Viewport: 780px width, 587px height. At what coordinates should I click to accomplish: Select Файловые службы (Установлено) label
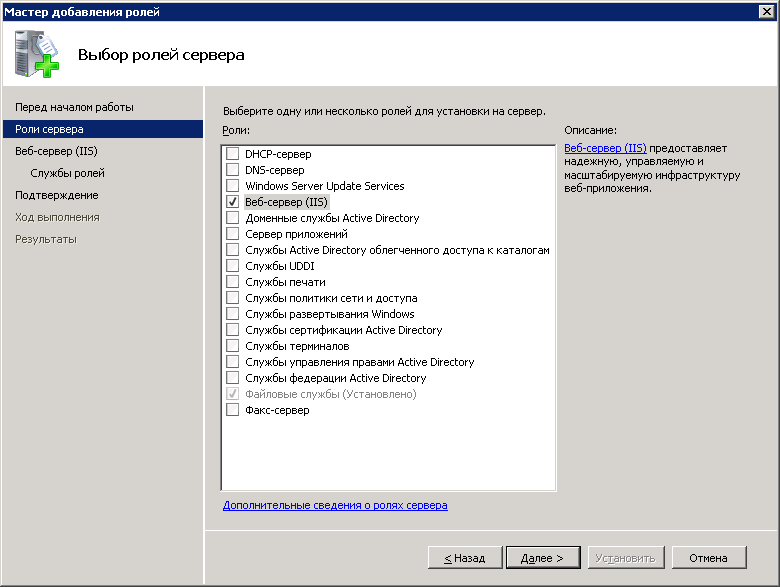331,394
